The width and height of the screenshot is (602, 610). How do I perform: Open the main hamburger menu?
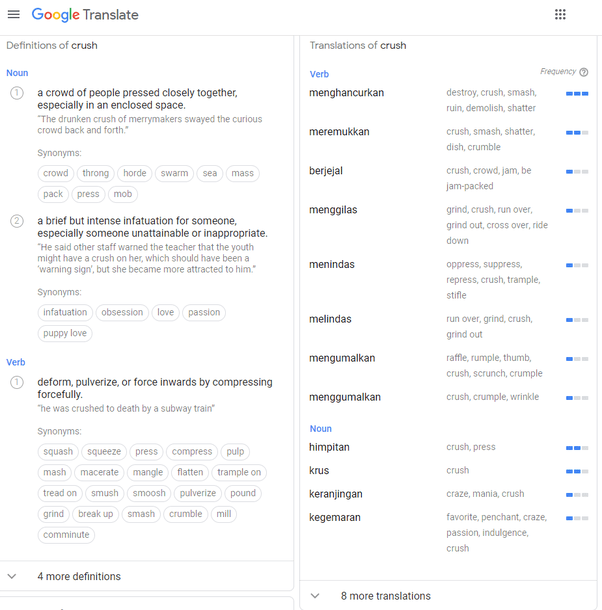click(x=13, y=15)
